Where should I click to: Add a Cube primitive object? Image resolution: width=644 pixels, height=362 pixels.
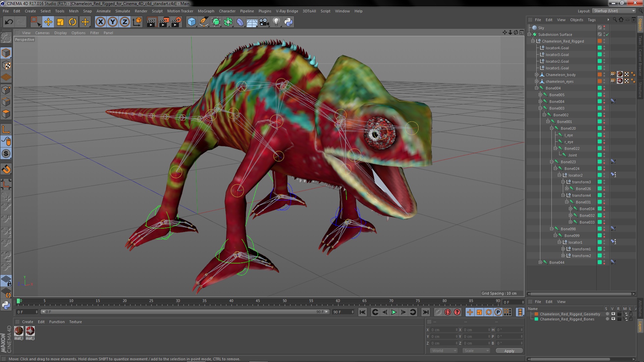click(192, 22)
